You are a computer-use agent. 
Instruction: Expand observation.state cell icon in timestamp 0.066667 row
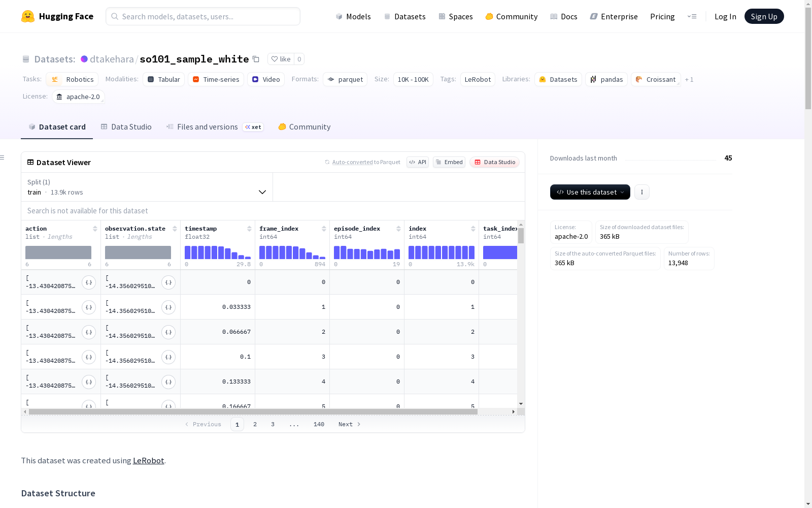pos(168,332)
